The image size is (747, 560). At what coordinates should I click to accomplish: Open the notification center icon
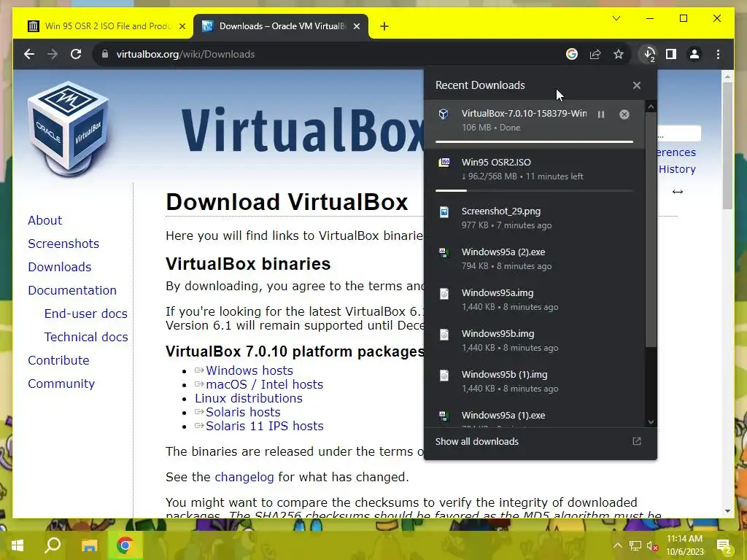(x=724, y=545)
